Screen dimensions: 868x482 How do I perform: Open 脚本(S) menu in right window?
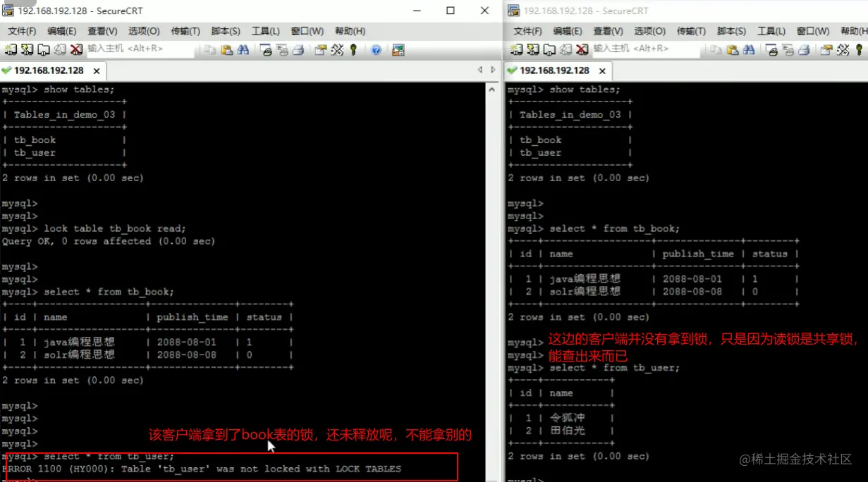pyautogui.click(x=731, y=31)
